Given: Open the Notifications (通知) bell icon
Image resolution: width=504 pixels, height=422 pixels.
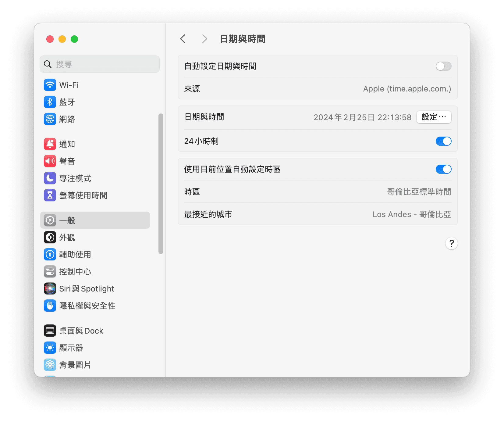Looking at the screenshot, I should (x=50, y=144).
